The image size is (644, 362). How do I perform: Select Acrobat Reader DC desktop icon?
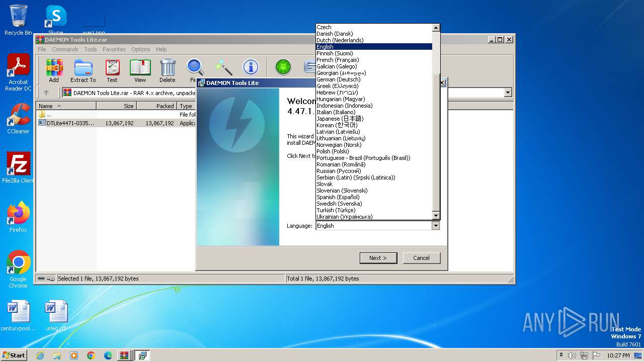[x=18, y=72]
